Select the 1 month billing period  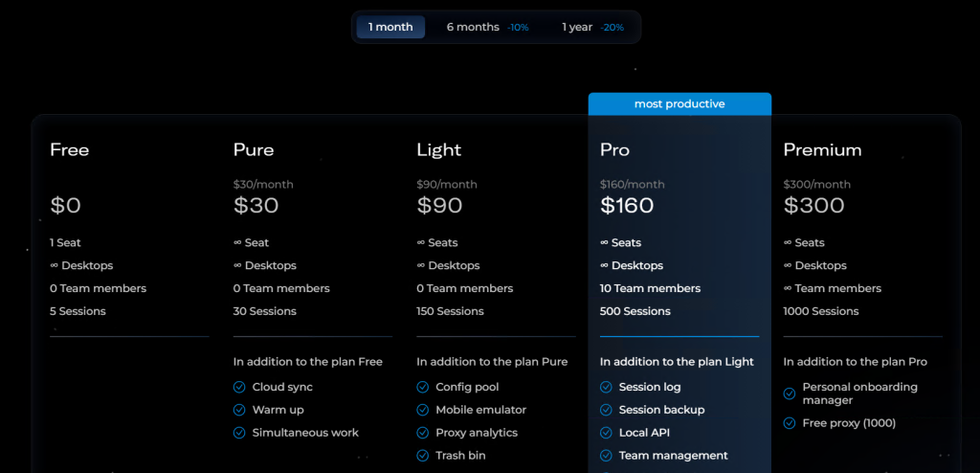[x=390, y=27]
